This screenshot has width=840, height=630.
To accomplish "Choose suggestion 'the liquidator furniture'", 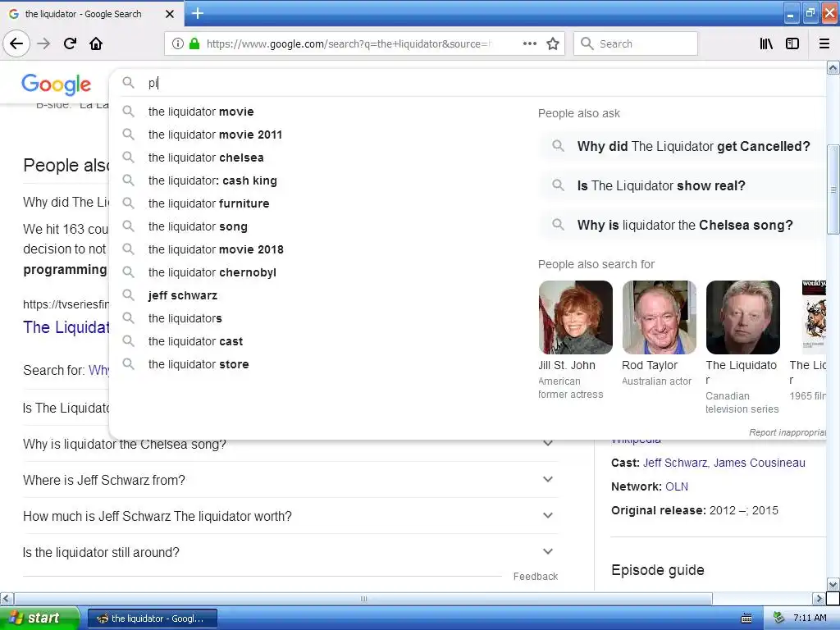I will (x=209, y=203).
